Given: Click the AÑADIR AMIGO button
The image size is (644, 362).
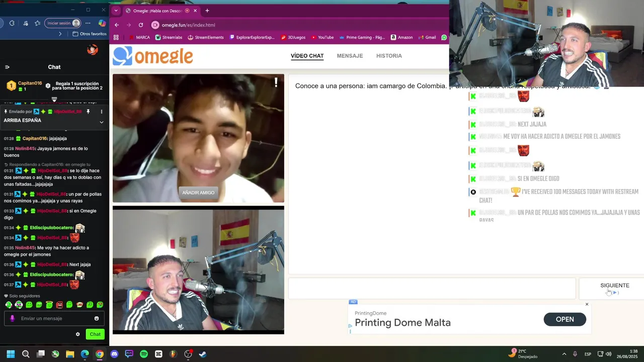Looking at the screenshot, I should (198, 193).
